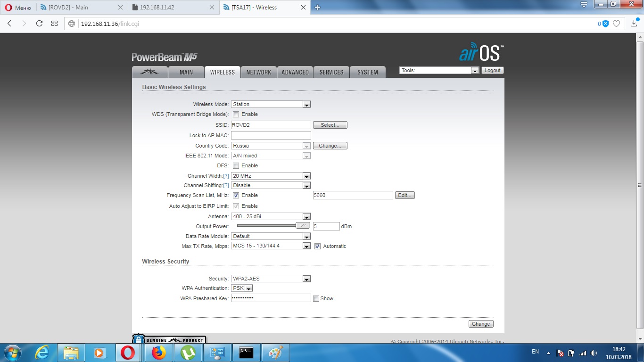The image size is (644, 362).
Task: Click the ad blocker shield icon
Action: point(606,24)
